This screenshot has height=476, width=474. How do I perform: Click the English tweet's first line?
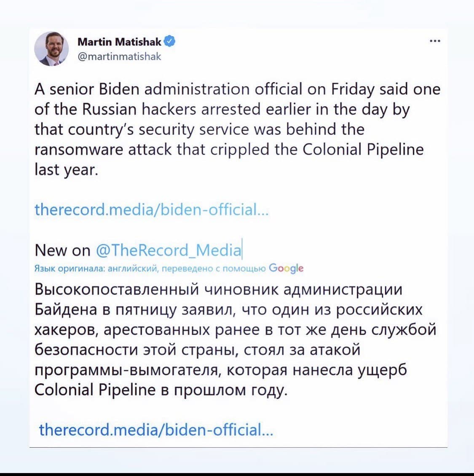click(237, 89)
